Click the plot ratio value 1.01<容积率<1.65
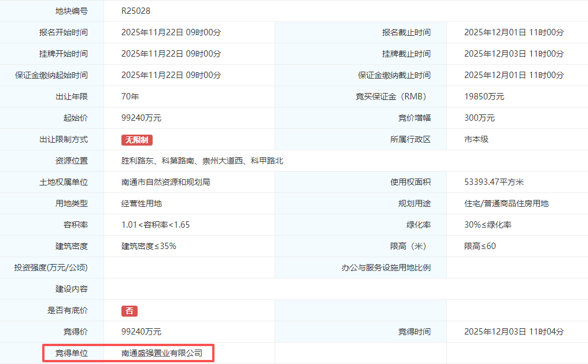The image size is (588, 364). coord(156,225)
